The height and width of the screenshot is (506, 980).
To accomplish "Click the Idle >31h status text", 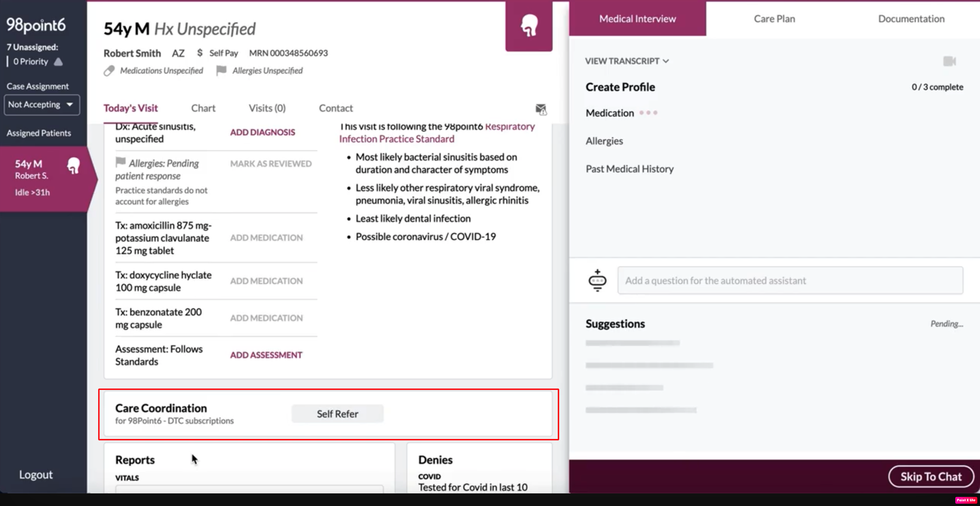I will tap(32, 193).
